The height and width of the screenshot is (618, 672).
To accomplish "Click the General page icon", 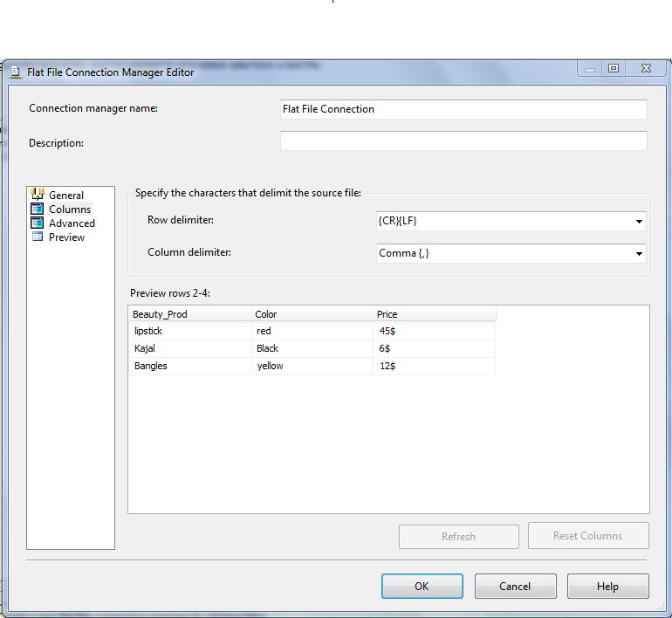I will click(38, 195).
